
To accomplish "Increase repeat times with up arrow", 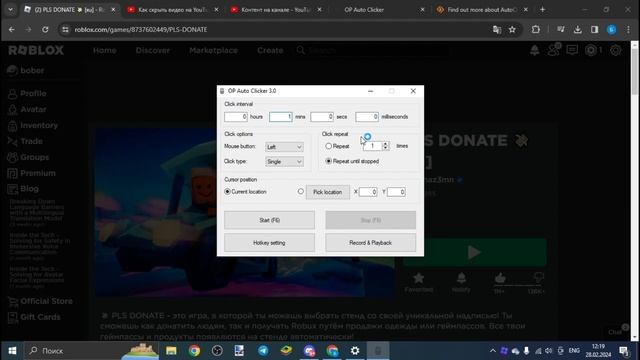I will click(x=386, y=144).
